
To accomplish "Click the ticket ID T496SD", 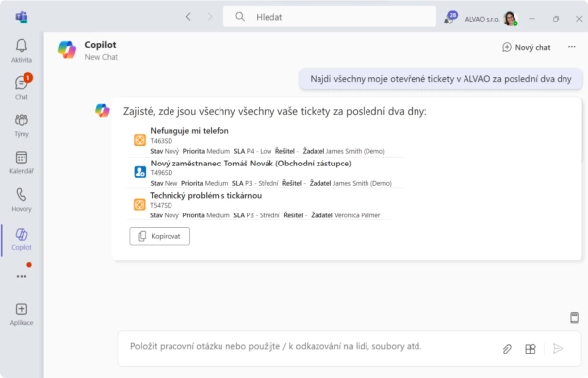I will pyautogui.click(x=162, y=173).
